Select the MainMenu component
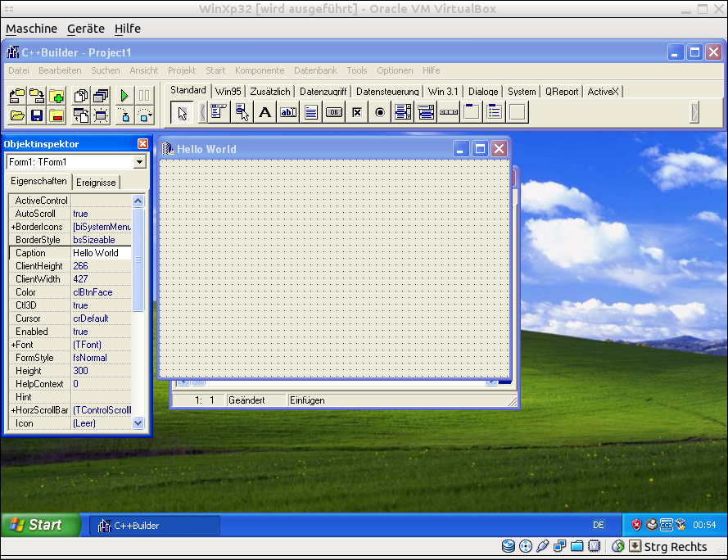728x560 pixels. coord(218,112)
